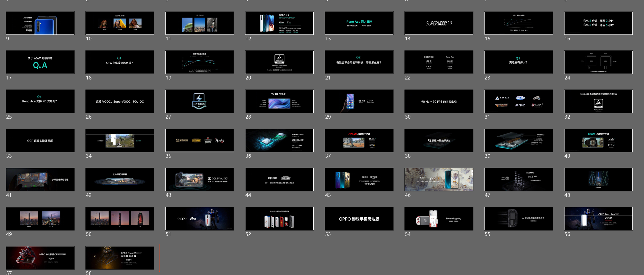Select slide 47 camera lens modules

coord(519,180)
